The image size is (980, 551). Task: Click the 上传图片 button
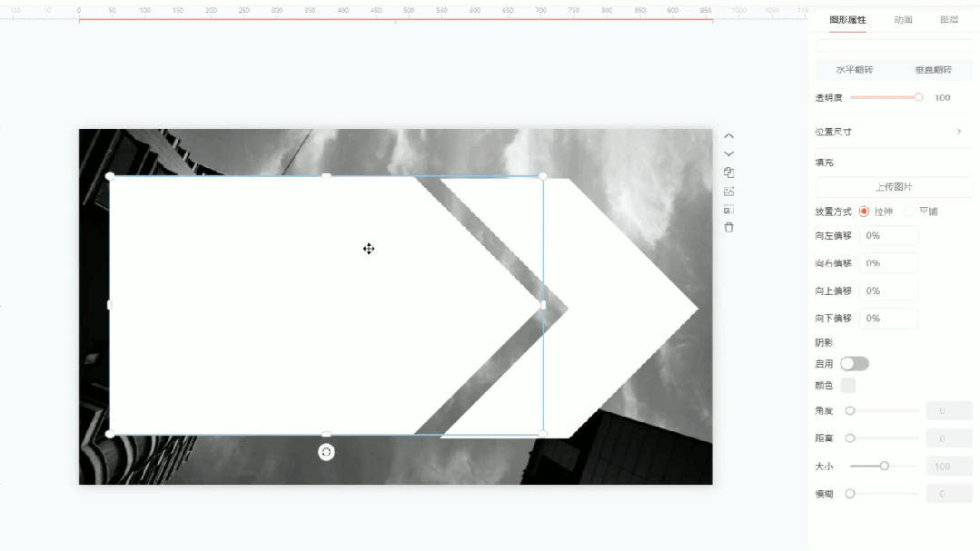pyautogui.click(x=893, y=187)
